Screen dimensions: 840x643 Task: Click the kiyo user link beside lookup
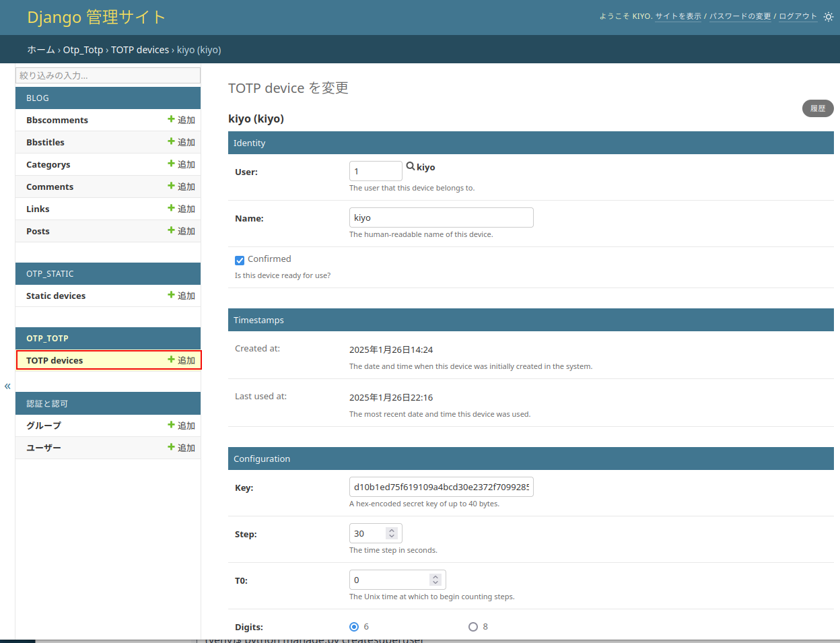426,167
